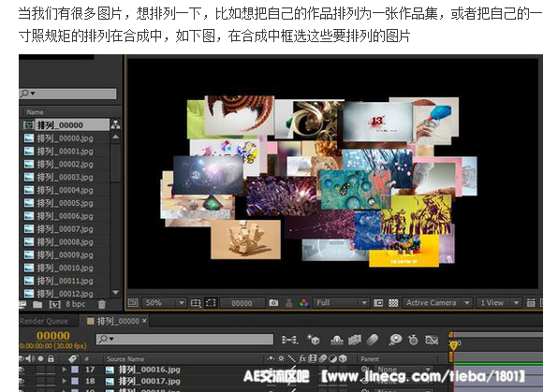Select the 排列_00016.jpg layer in the timeline

[149, 370]
